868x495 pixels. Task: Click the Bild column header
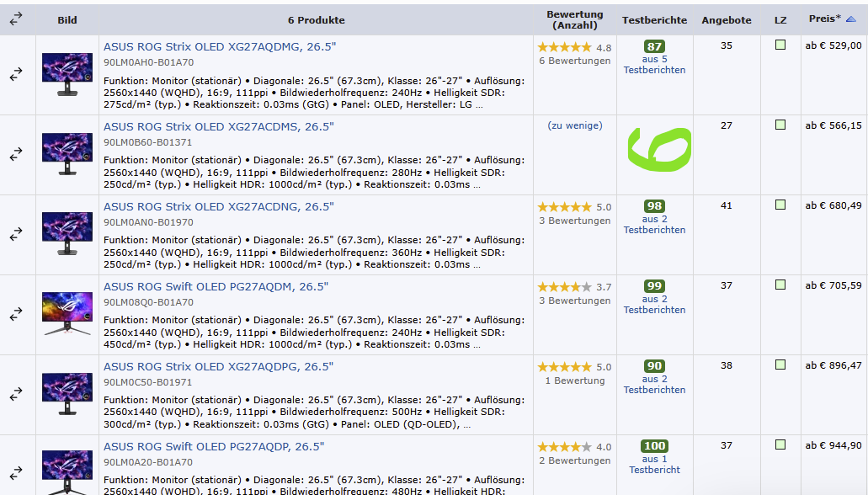tap(67, 20)
